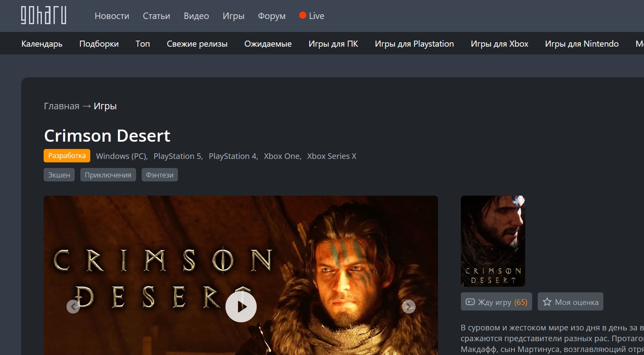The image size is (644, 355).
Task: Open Игры для Playstation section
Action: click(x=414, y=44)
